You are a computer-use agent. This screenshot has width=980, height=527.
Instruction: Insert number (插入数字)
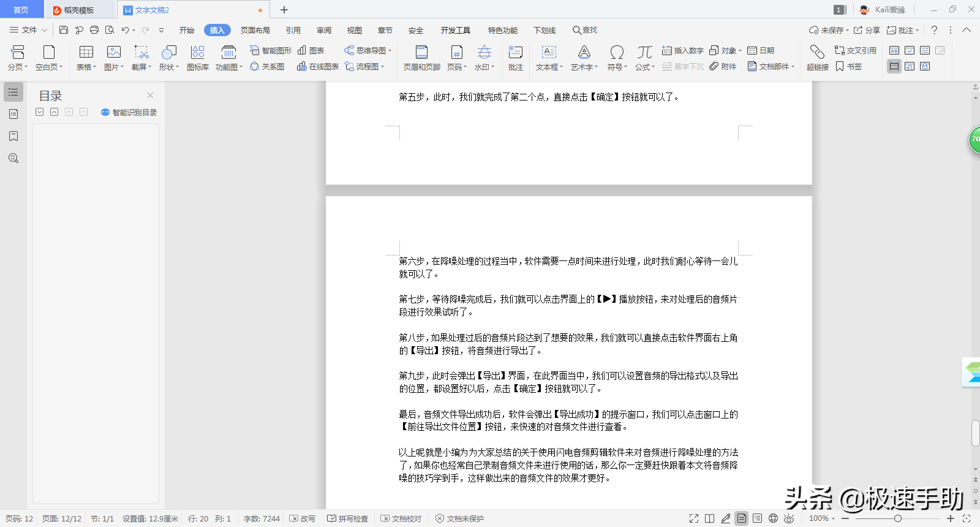[x=683, y=50]
